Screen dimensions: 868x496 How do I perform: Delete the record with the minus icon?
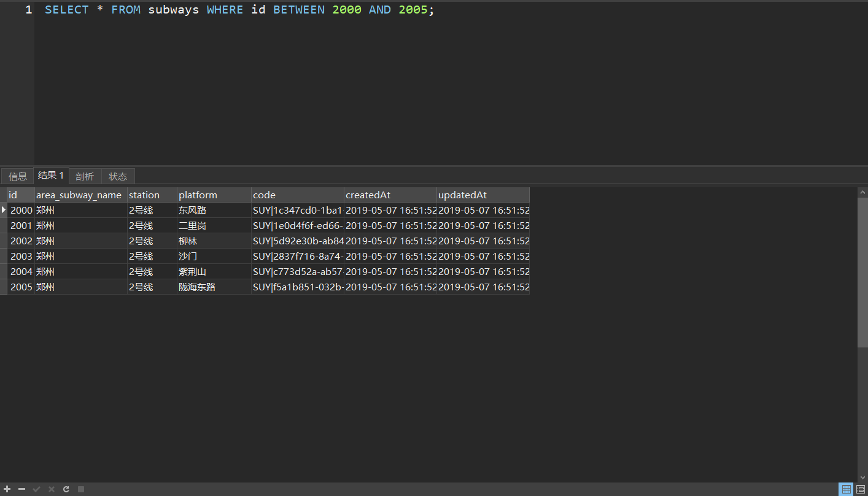point(22,489)
